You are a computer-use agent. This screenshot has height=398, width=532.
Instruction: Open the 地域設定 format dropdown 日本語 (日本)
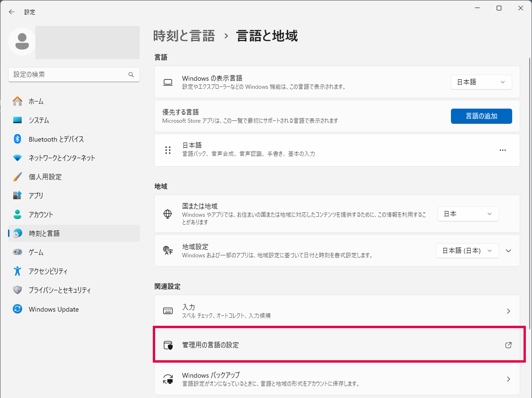click(x=467, y=251)
